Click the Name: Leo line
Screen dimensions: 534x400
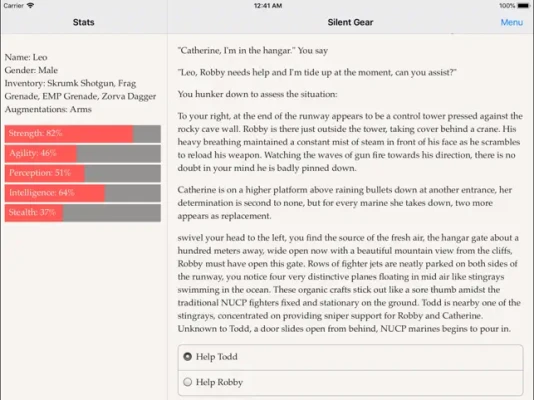pyautogui.click(x=26, y=57)
